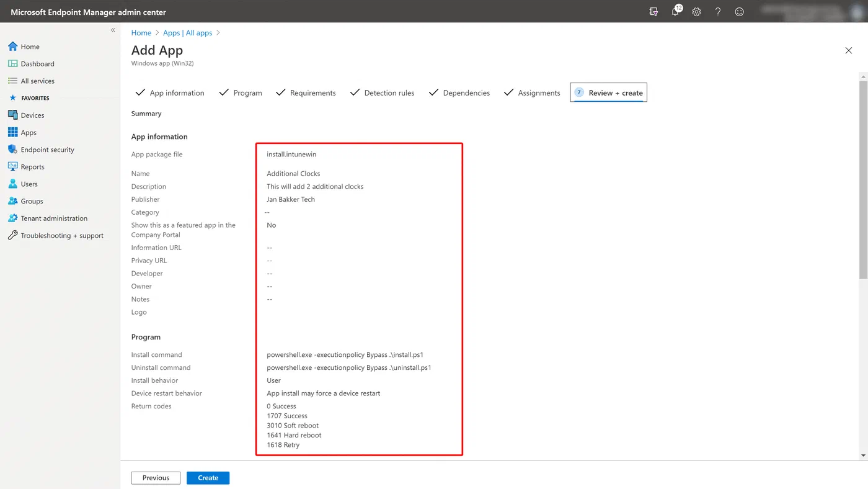Click the Apps | All apps breadcrumb
The width and height of the screenshot is (868, 489).
point(188,33)
